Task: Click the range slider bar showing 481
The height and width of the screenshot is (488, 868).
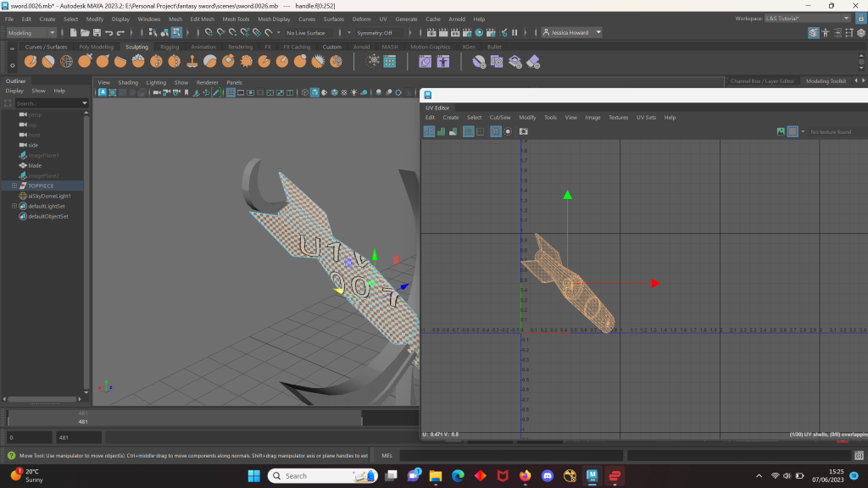Action: click(185, 418)
